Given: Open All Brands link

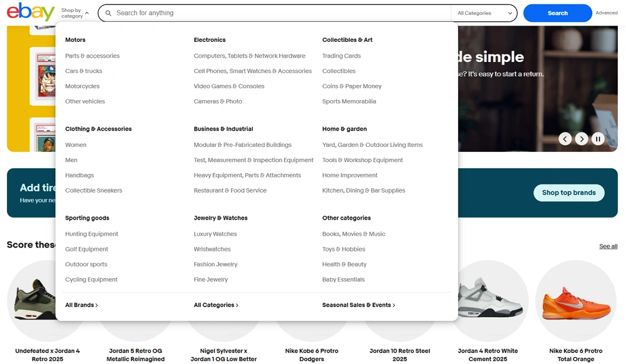Looking at the screenshot, I should coord(81,305).
